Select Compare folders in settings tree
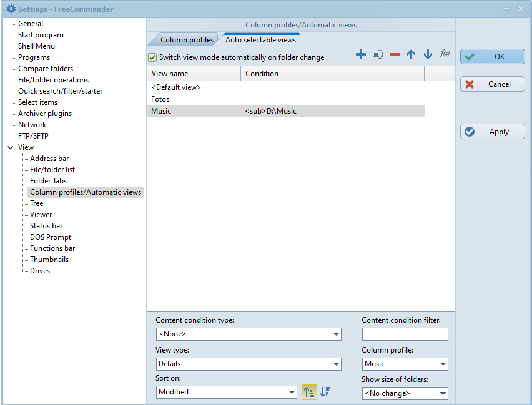This screenshot has height=405, width=532. click(x=46, y=69)
